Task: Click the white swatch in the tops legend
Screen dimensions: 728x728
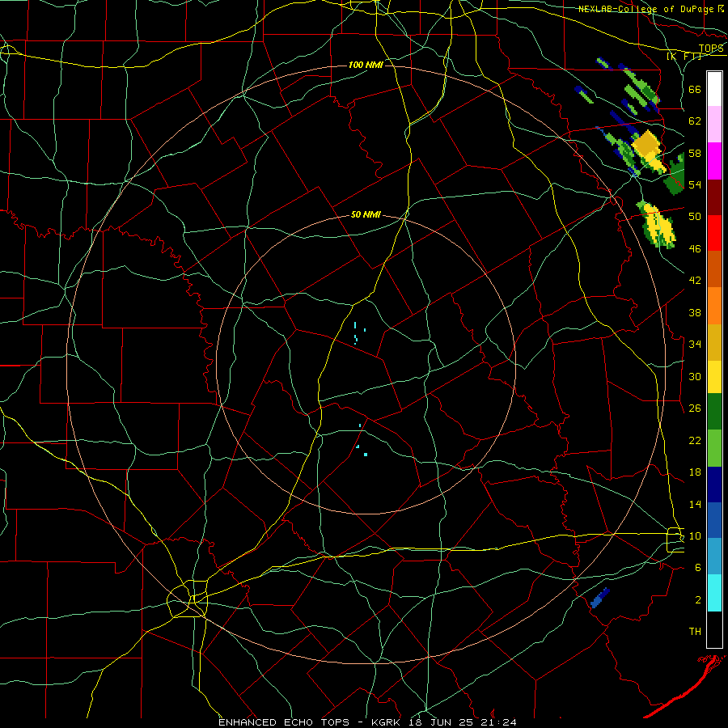Action: (x=714, y=89)
